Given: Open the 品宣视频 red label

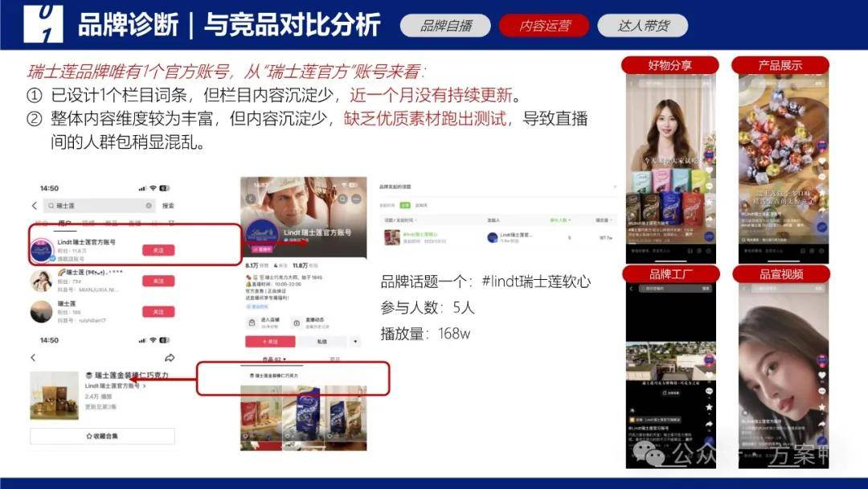Looking at the screenshot, I should tap(781, 274).
